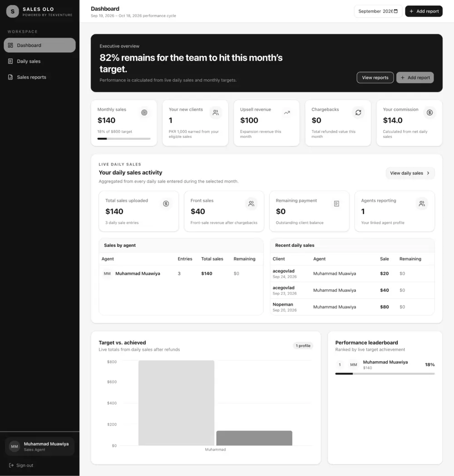Click the Sign out arrow icon
This screenshot has height=476, width=454.
pyautogui.click(x=11, y=466)
